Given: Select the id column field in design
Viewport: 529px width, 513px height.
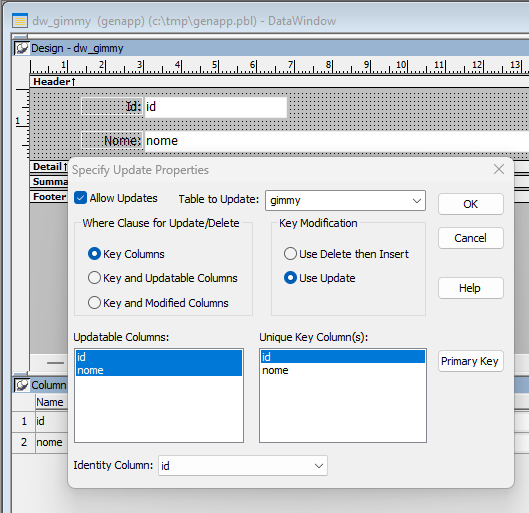Looking at the screenshot, I should coord(216,107).
